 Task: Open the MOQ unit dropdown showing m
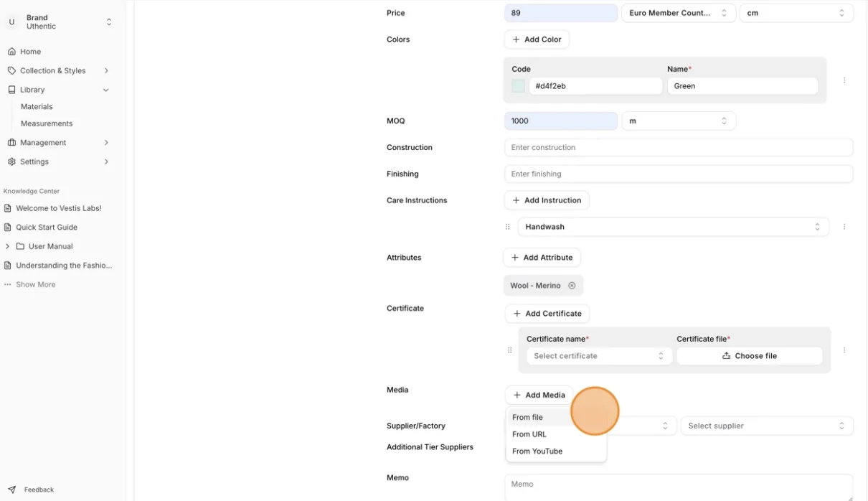point(679,121)
